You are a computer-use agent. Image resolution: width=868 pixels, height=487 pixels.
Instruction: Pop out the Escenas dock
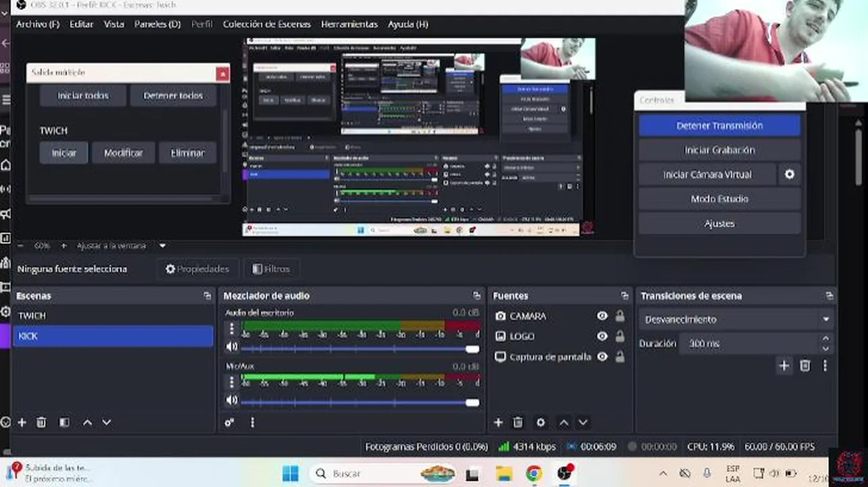click(207, 296)
